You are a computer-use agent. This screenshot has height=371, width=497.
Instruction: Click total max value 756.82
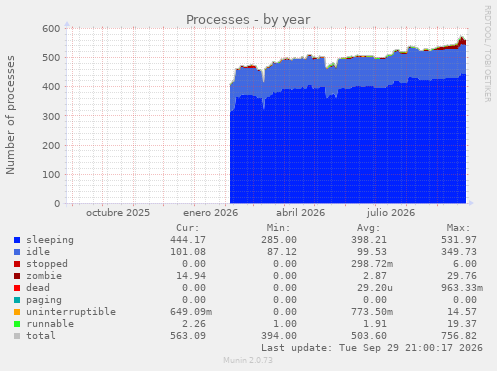coord(459,336)
